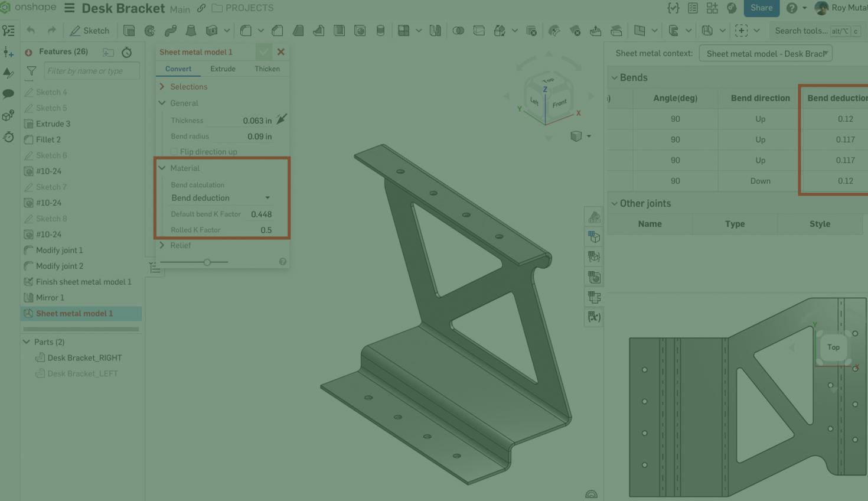Open the Bend calculation dropdown

pyautogui.click(x=221, y=198)
